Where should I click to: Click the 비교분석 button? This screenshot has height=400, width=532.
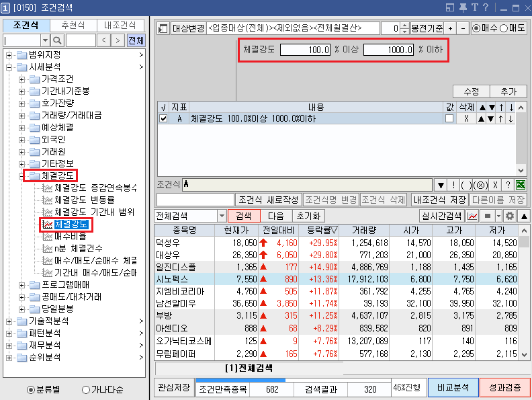pyautogui.click(x=453, y=387)
